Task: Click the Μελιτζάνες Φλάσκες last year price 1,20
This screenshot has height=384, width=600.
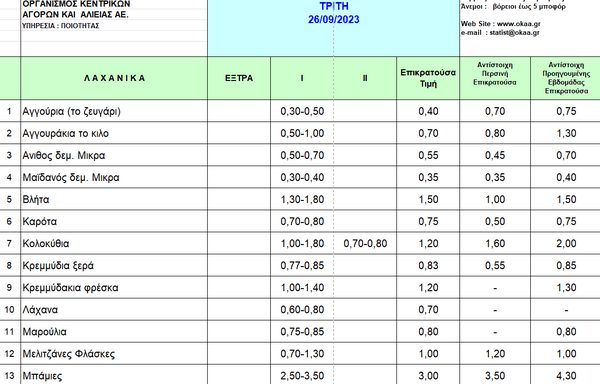Action: (495, 354)
